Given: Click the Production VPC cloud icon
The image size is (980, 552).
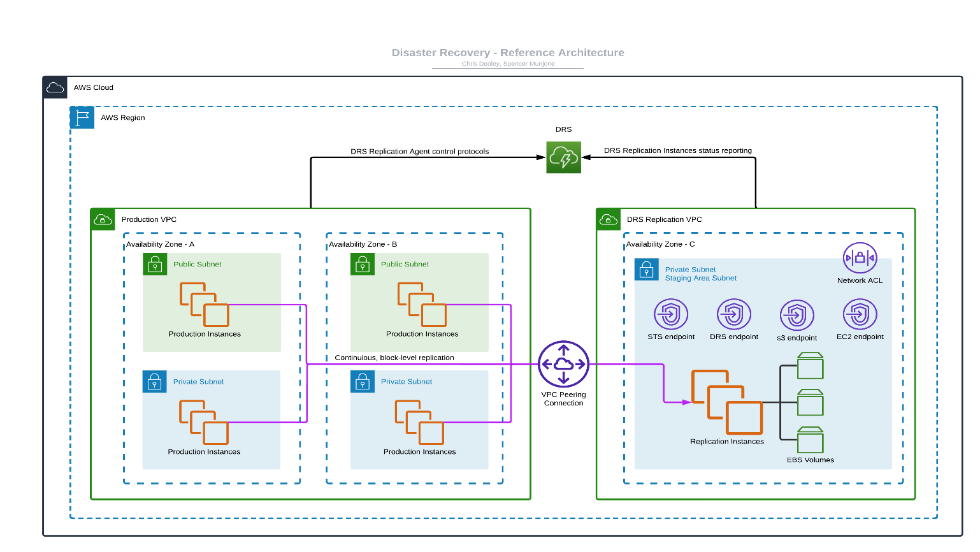Looking at the screenshot, I should click(x=103, y=220).
